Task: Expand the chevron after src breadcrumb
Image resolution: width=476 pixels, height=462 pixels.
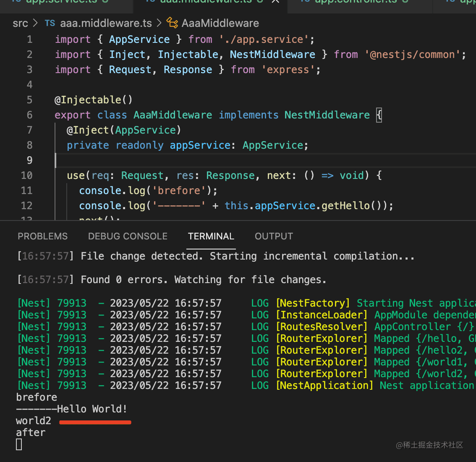Action: pyautogui.click(x=36, y=23)
